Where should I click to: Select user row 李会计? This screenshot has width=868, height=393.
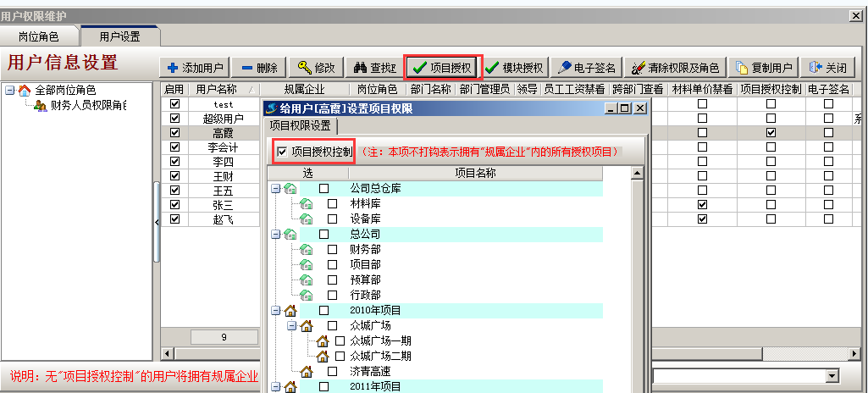[223, 147]
